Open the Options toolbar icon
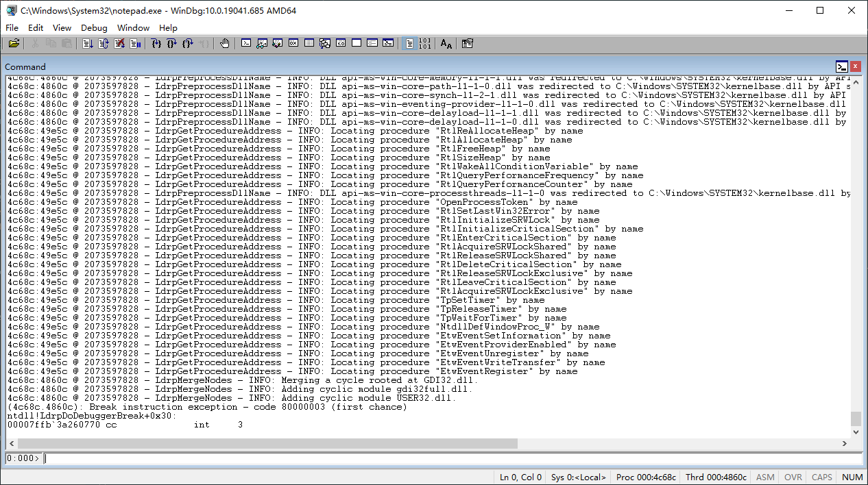This screenshot has height=485, width=868. (467, 43)
